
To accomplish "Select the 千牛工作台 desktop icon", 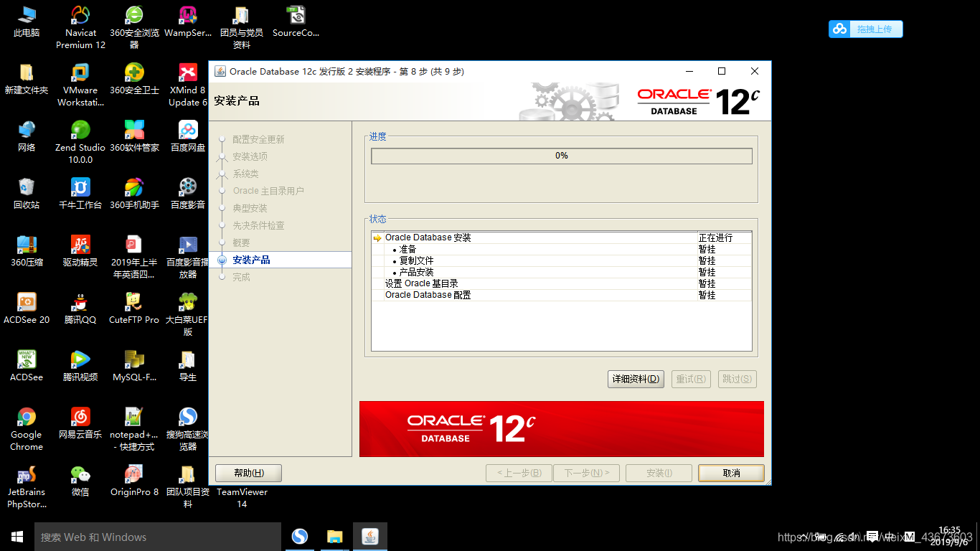I will tap(80, 193).
